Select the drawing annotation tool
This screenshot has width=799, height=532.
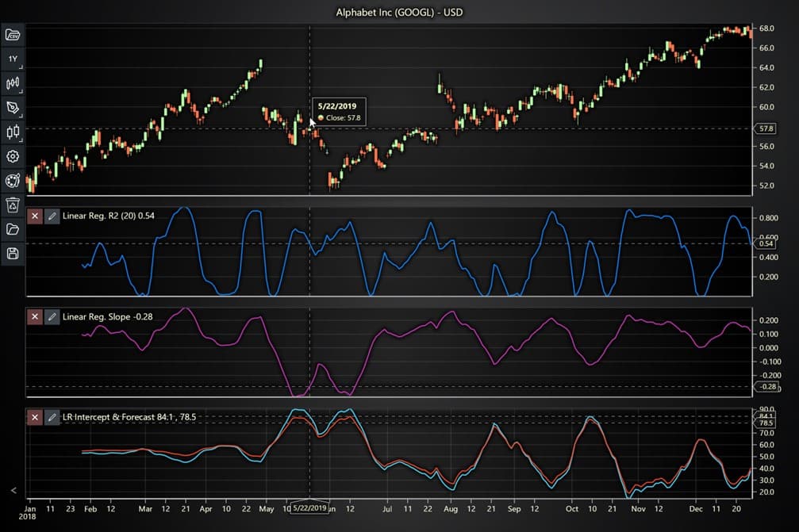coord(12,107)
